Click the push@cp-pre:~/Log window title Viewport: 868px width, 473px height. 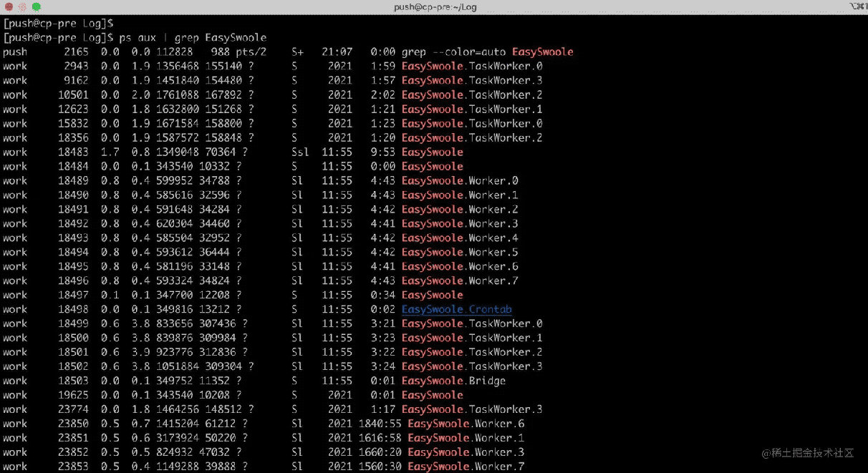click(x=435, y=7)
